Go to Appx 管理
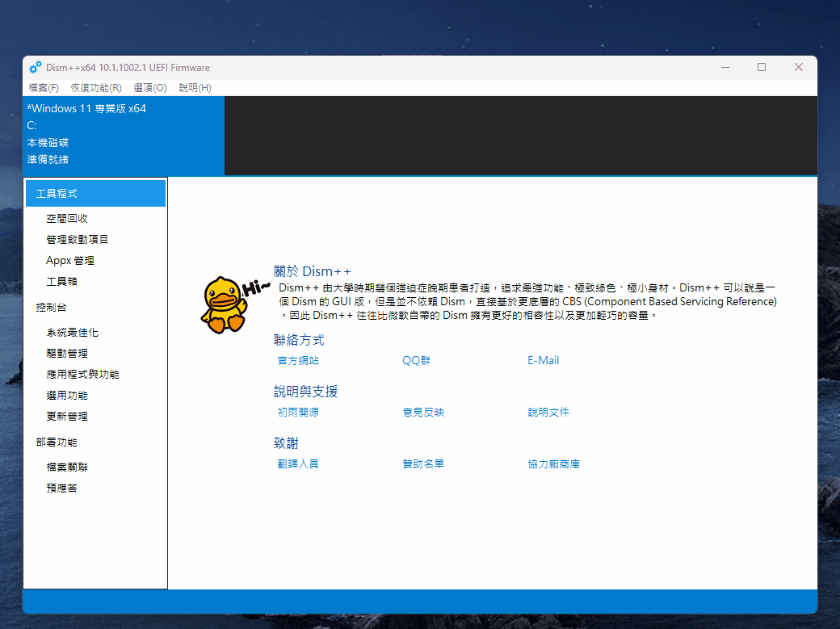 point(70,260)
